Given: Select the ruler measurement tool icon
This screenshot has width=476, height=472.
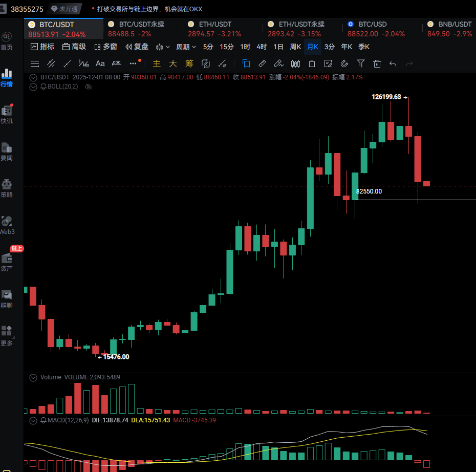Looking at the screenshot, I should coord(262,63).
